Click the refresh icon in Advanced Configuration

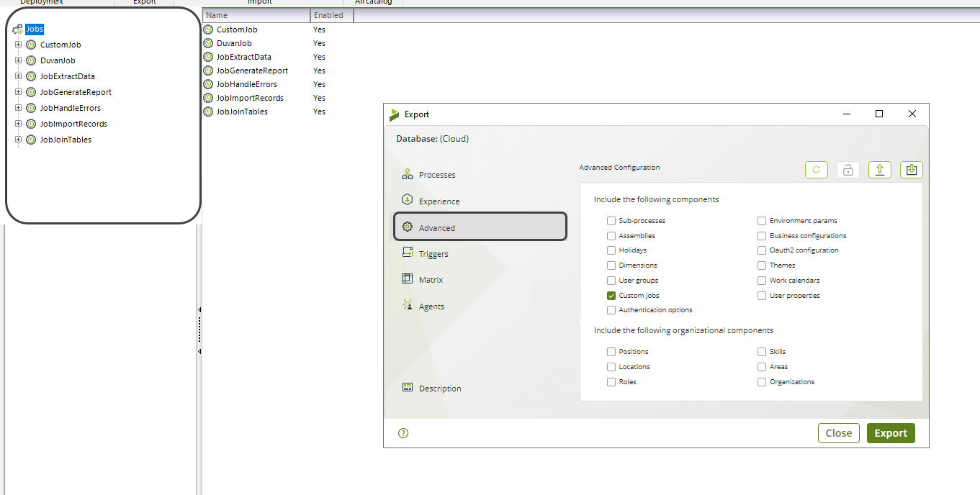pyautogui.click(x=816, y=170)
